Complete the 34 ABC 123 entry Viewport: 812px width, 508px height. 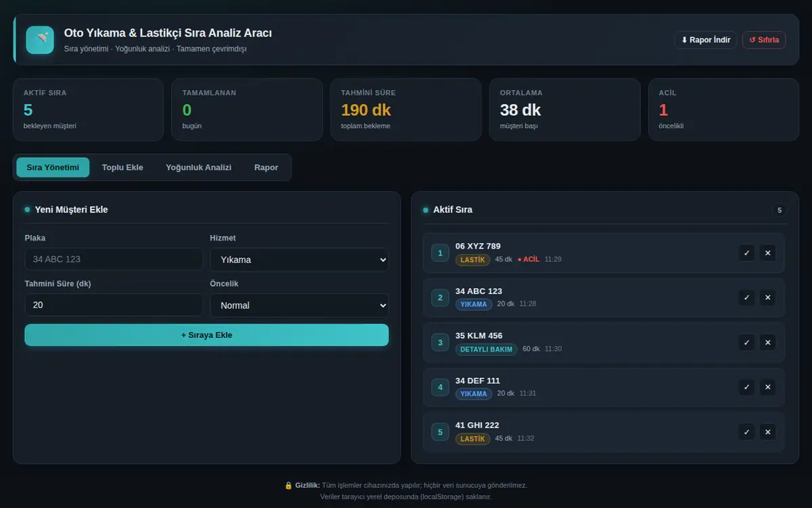point(746,298)
